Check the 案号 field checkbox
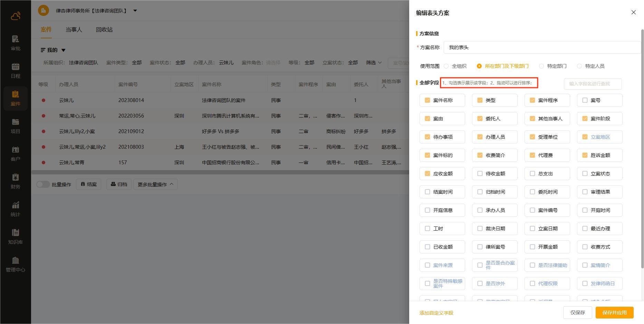 tap(585, 100)
